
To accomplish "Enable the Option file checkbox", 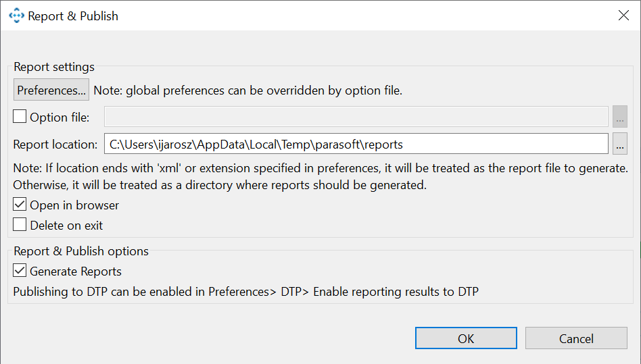I will [x=20, y=117].
